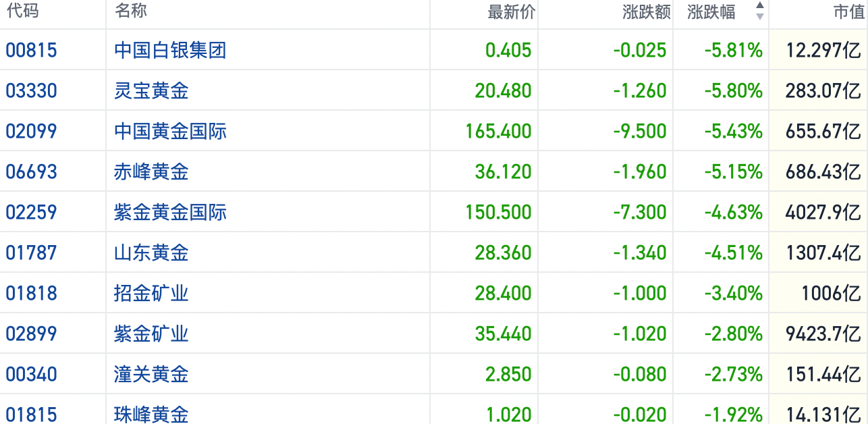Open the 灵宝黄金 stock page
Image resolution: width=868 pixels, height=424 pixels.
tap(151, 90)
